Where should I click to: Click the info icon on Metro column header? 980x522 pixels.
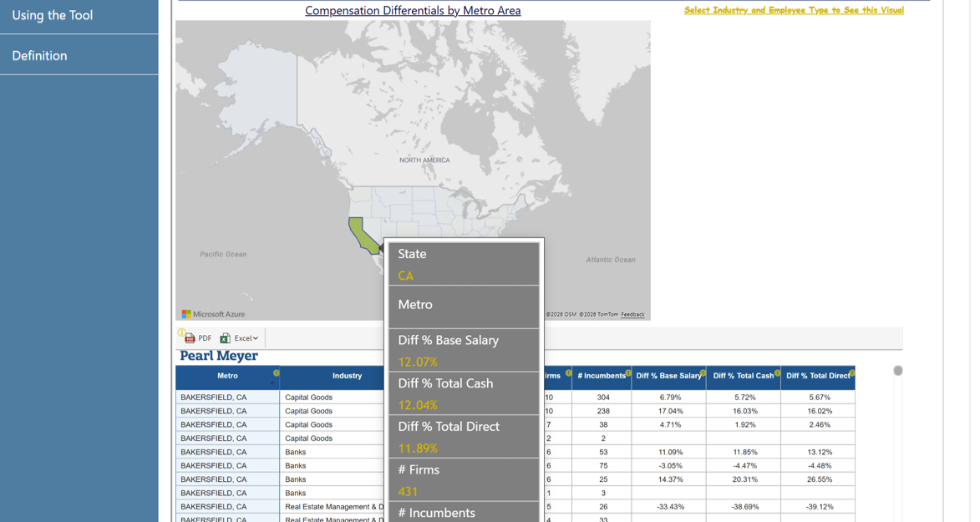[277, 373]
